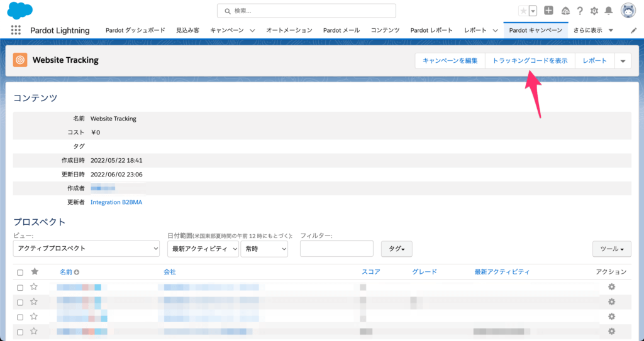Sort by 会社 column header

[170, 272]
